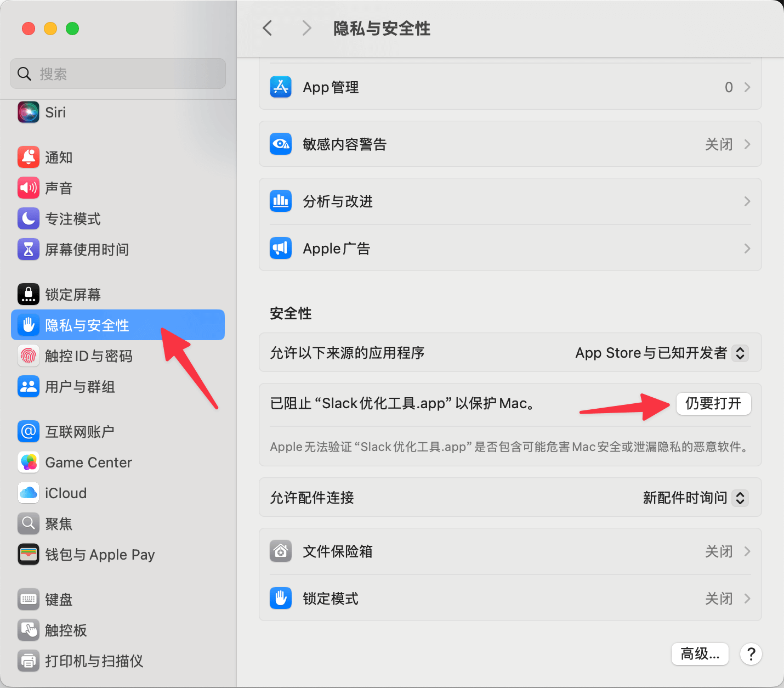Click the red bell 通知 icon
The width and height of the screenshot is (784, 688).
[x=29, y=157]
